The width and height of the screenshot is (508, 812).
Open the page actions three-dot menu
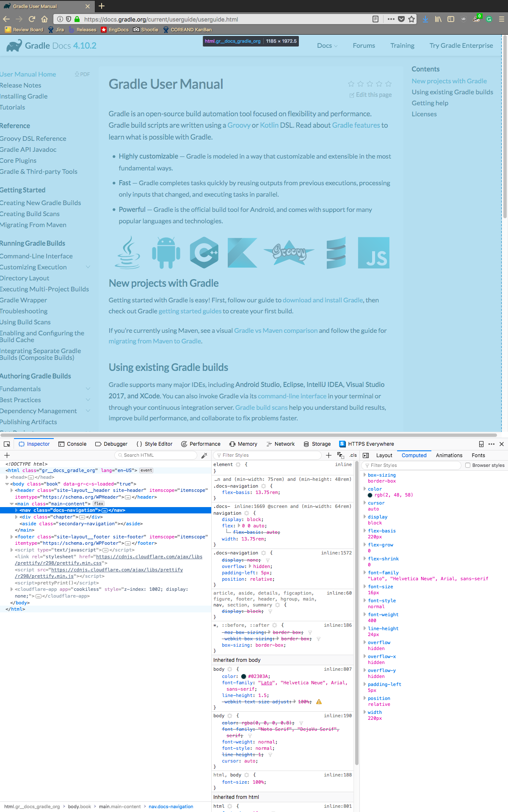(x=391, y=19)
